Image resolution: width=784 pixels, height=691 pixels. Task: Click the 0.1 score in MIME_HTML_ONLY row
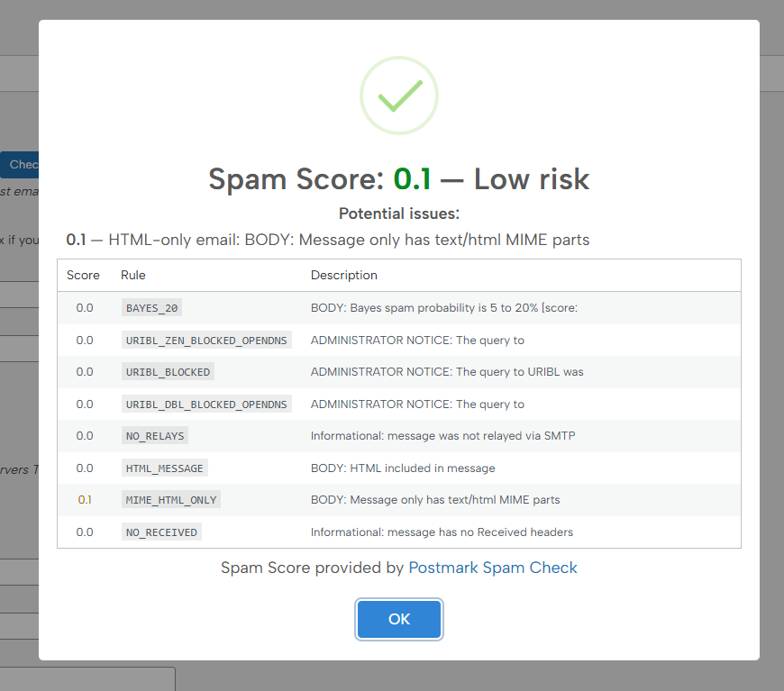tap(85, 500)
